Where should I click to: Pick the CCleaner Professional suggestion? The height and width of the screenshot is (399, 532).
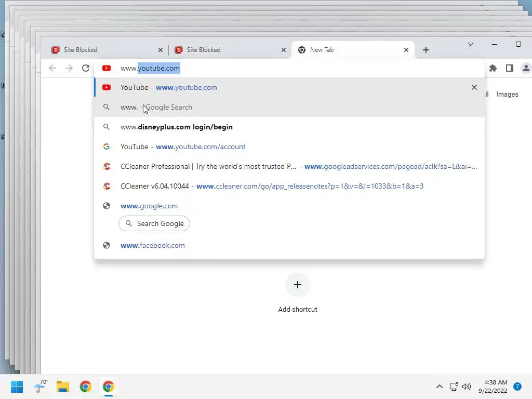click(x=289, y=166)
